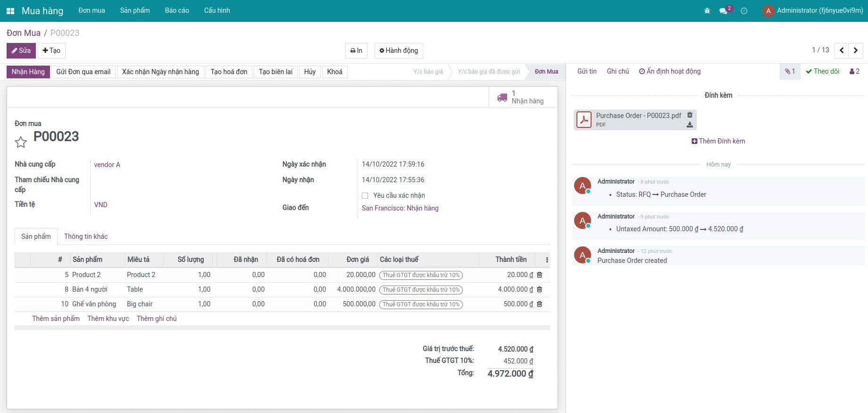Open the column options kebab menu
Viewport: 868px width, 413px height.
click(x=547, y=260)
